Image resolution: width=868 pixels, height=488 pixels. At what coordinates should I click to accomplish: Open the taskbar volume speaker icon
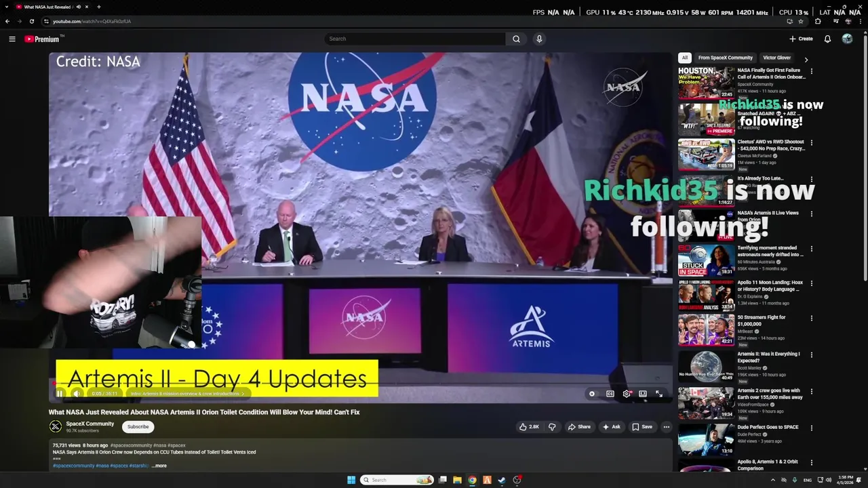(829, 480)
